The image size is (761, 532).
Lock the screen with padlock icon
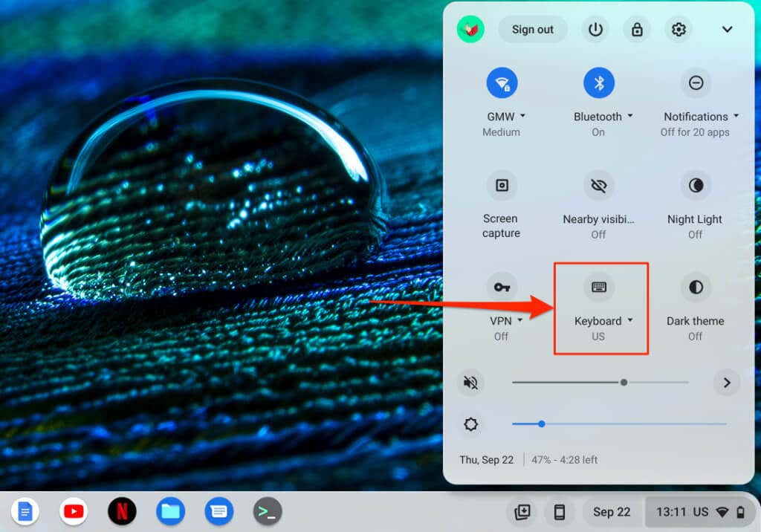(x=637, y=30)
